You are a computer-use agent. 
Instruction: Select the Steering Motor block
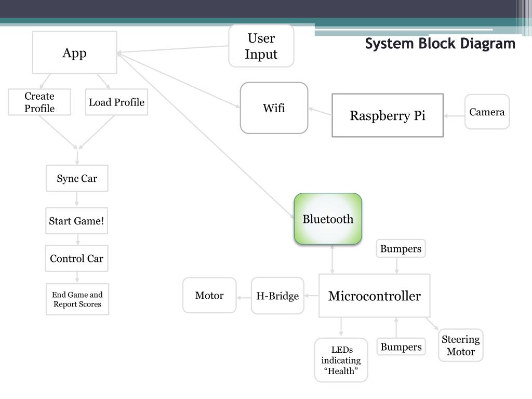point(460,345)
